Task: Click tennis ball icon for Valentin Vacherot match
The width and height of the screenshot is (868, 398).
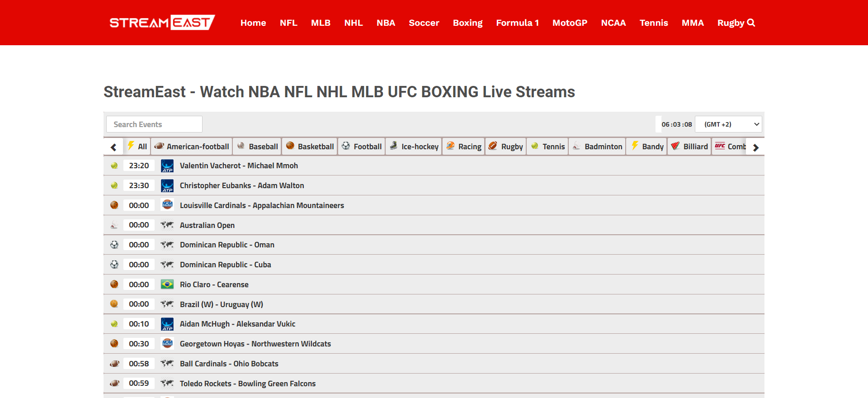Action: click(114, 166)
